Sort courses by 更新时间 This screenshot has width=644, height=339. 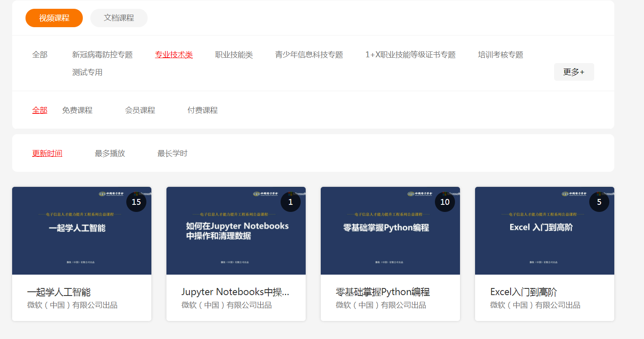point(47,153)
